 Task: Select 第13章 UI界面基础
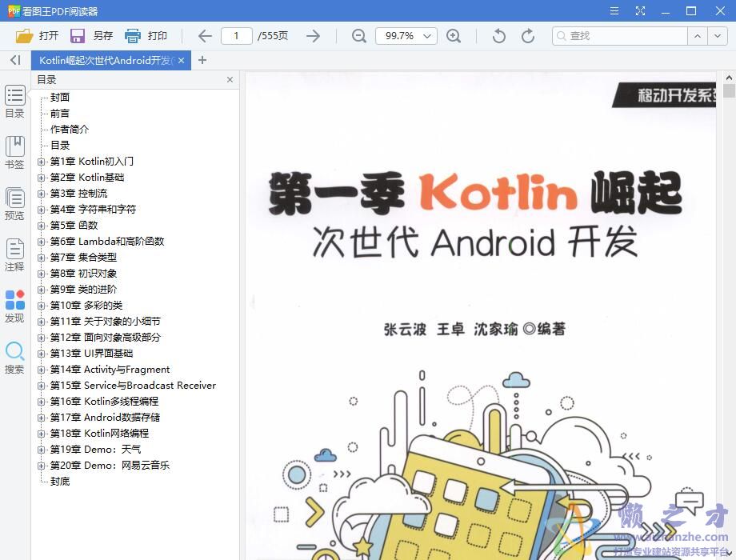click(x=92, y=353)
